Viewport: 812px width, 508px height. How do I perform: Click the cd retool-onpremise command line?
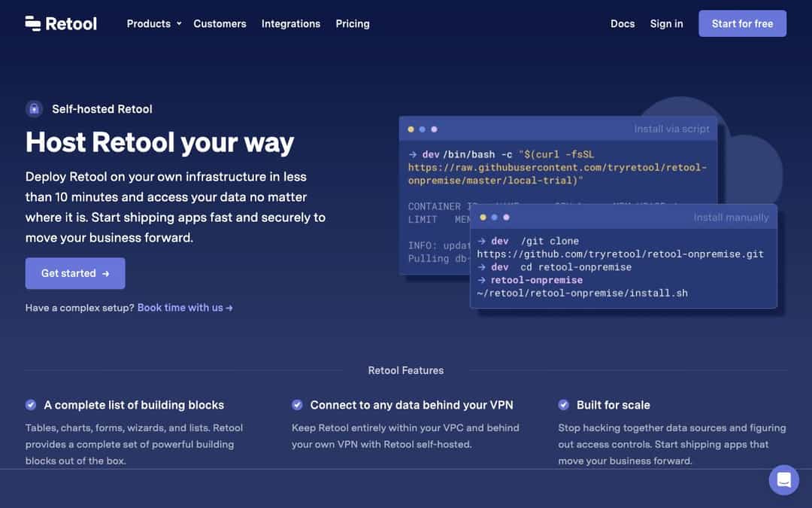pos(554,267)
